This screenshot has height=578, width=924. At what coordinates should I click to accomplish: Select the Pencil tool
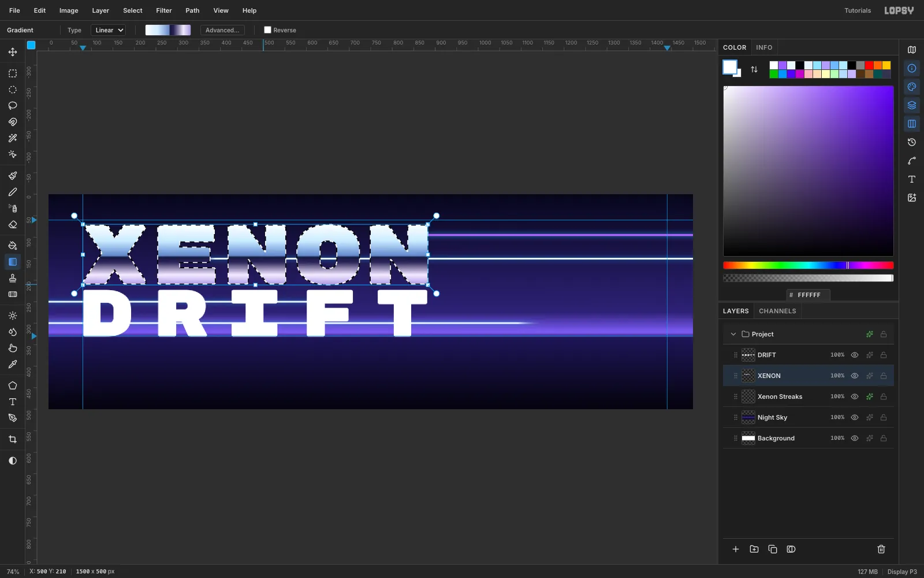(13, 192)
